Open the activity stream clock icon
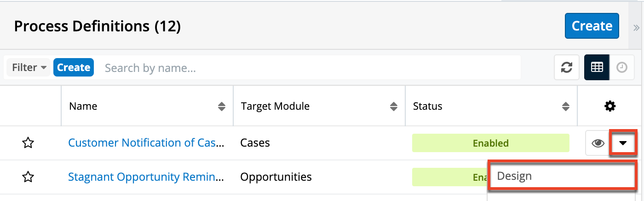This screenshot has width=644, height=201. [x=622, y=67]
